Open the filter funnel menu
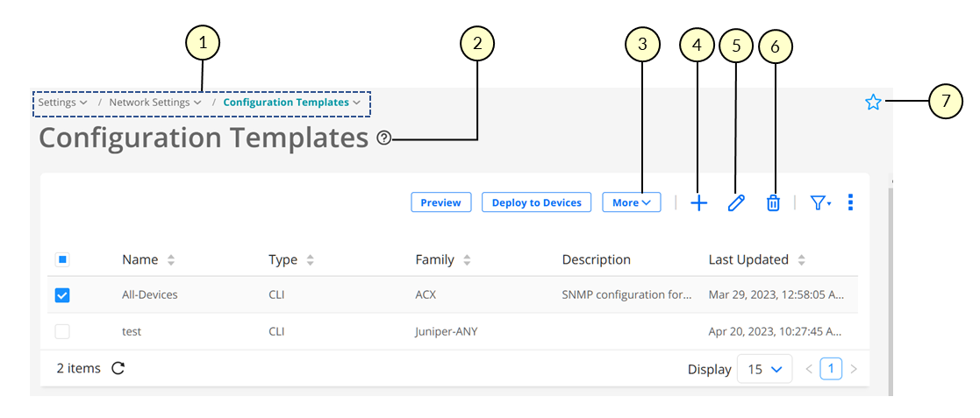The image size is (980, 418). pos(820,203)
